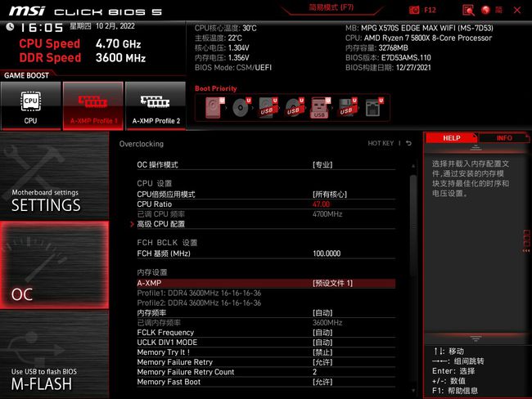Screen dimensions: 532x399
Task: Click the 16:05 system time
Action: 42,28
